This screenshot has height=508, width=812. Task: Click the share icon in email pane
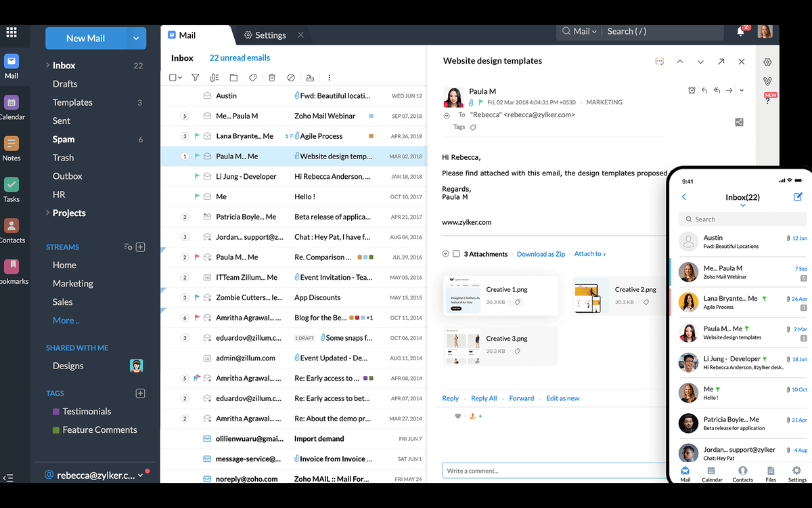point(739,123)
